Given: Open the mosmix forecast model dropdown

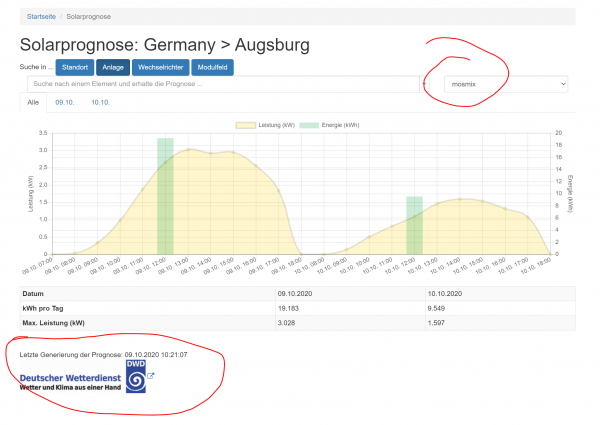Looking at the screenshot, I should tap(505, 85).
